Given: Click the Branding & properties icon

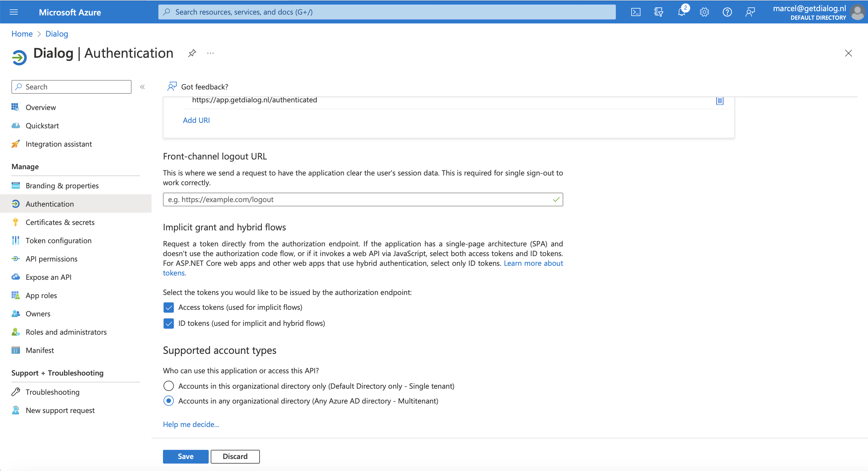Looking at the screenshot, I should [x=15, y=185].
